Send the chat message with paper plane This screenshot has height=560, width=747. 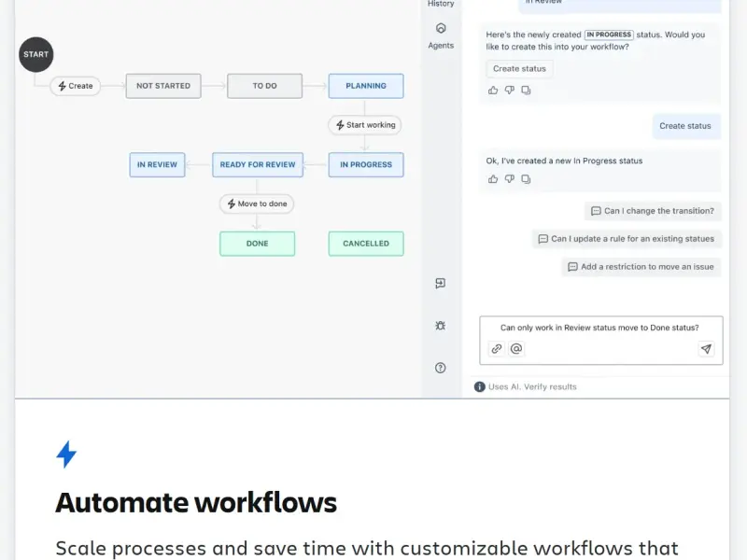coord(706,349)
